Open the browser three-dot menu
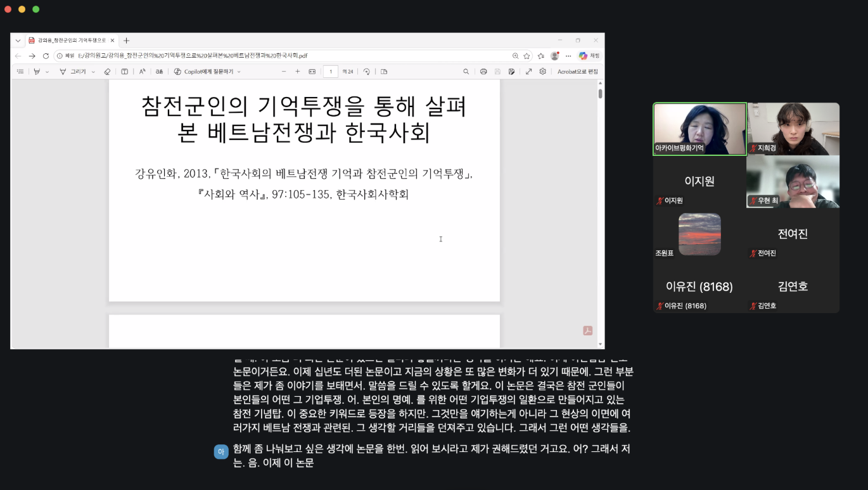This screenshot has height=490, width=868. pos(568,56)
